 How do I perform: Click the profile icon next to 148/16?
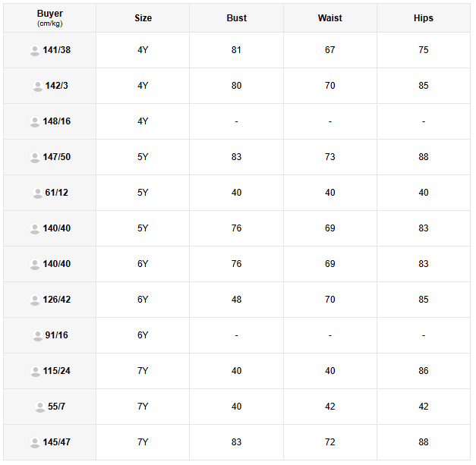pos(35,122)
